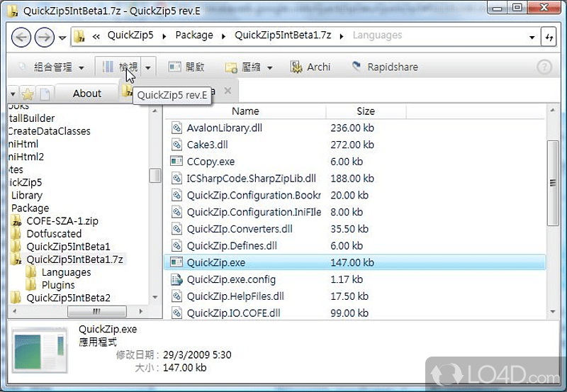The image size is (567, 392).
Task: Click the file list vertical scrollbar thumb
Action: (553, 183)
